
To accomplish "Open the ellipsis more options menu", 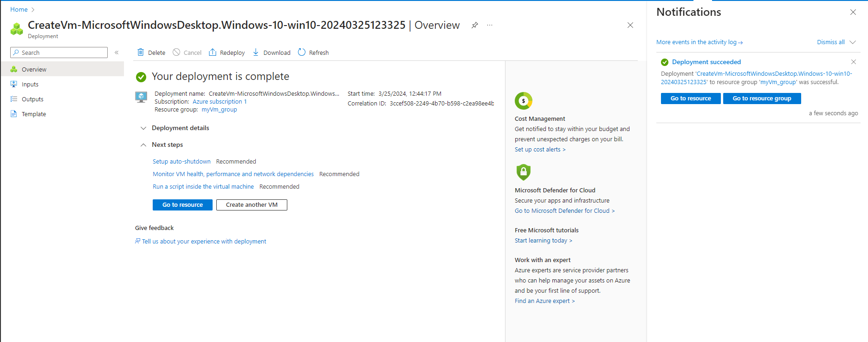I will point(490,25).
